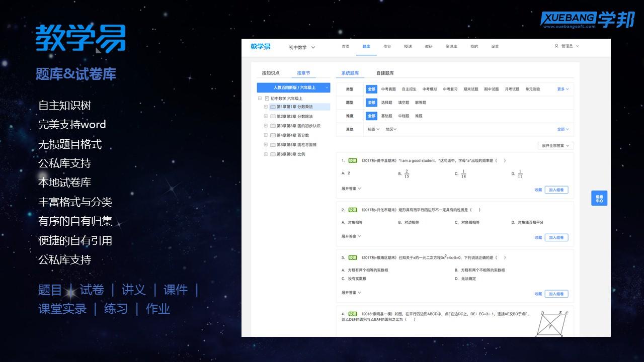Click 收藏 for question 2
This screenshot has width=644, height=362.
(x=538, y=238)
